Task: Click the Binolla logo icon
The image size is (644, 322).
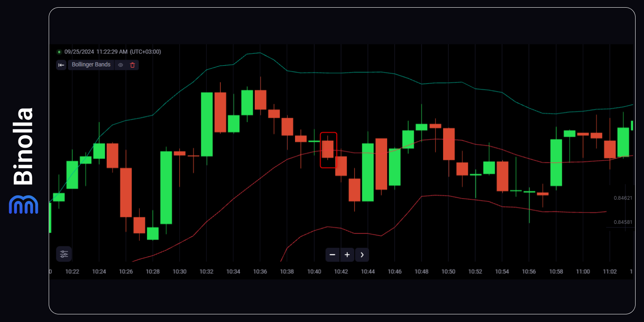Action: click(x=23, y=204)
